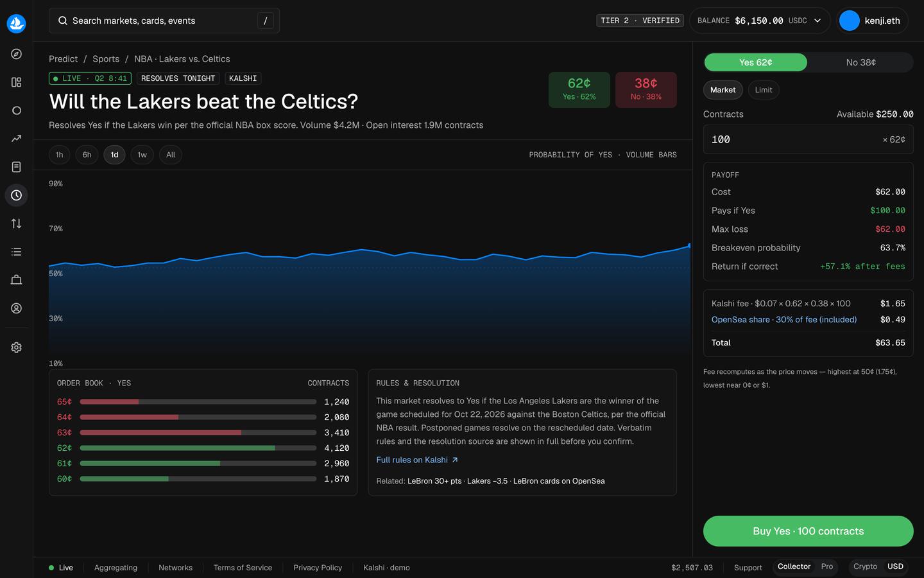The width and height of the screenshot is (924, 578).
Task: Click the green Yes 62¢ price card
Action: point(579,90)
